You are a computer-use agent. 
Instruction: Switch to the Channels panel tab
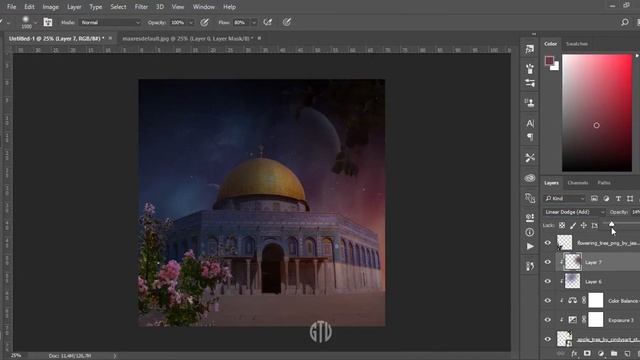click(x=578, y=183)
